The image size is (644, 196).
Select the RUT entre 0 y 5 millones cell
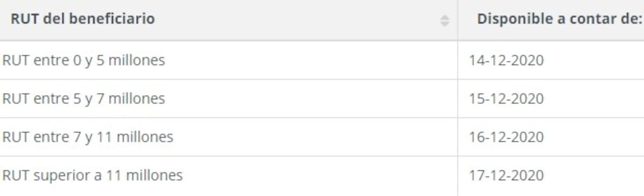[x=229, y=60]
